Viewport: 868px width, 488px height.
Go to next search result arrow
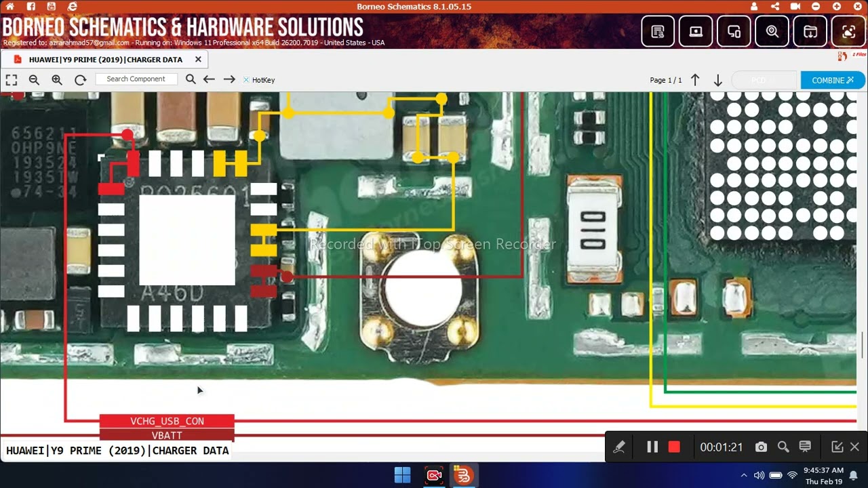(229, 79)
